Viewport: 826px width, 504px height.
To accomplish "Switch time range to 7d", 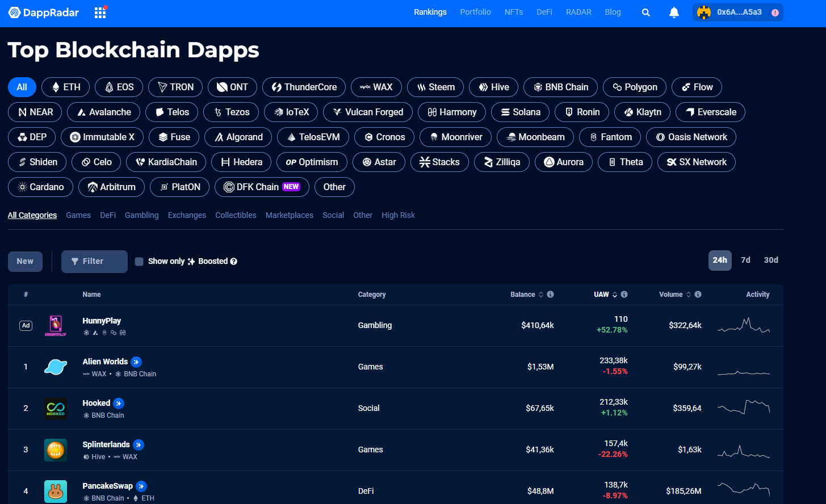I will (745, 261).
